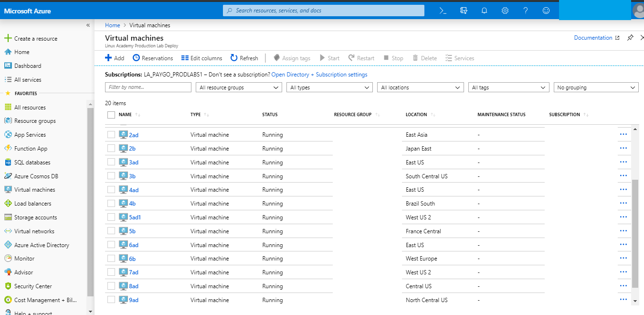This screenshot has width=644, height=315.
Task: Select the checkbox next to 5ad1
Action: 111,217
